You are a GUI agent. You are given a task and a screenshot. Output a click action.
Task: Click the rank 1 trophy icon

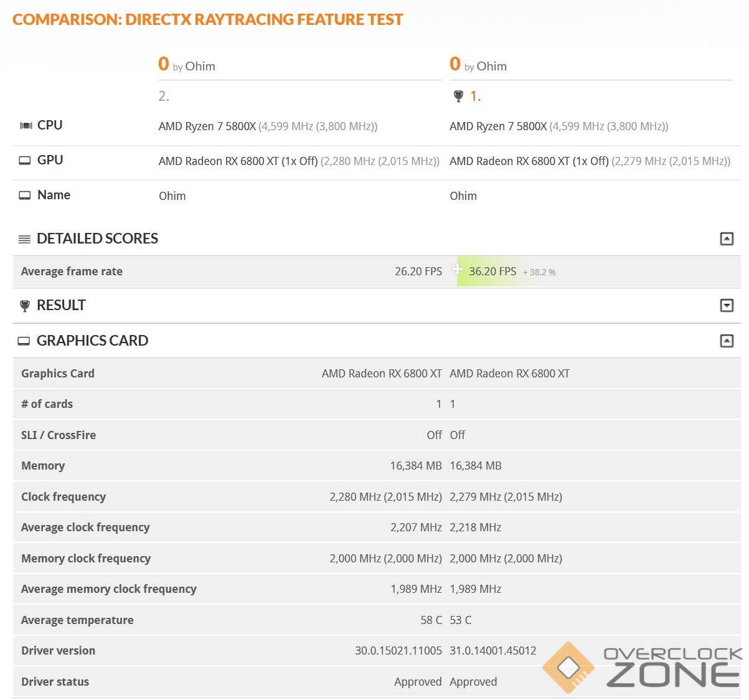[459, 96]
